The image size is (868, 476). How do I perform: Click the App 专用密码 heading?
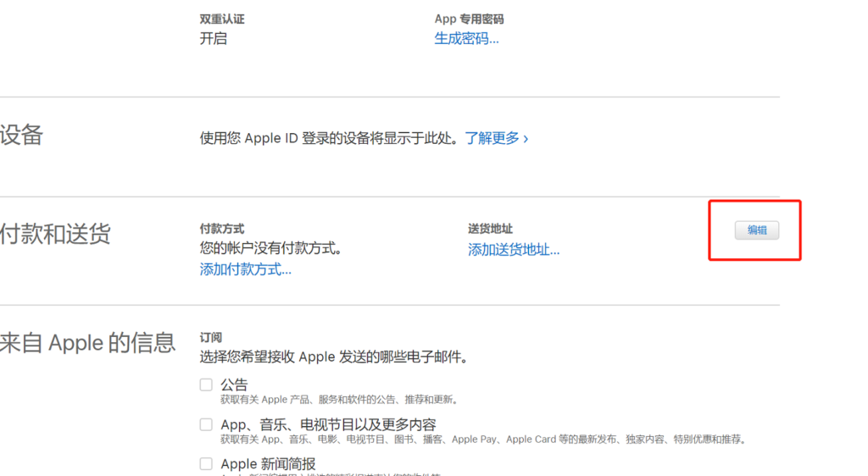coord(469,19)
